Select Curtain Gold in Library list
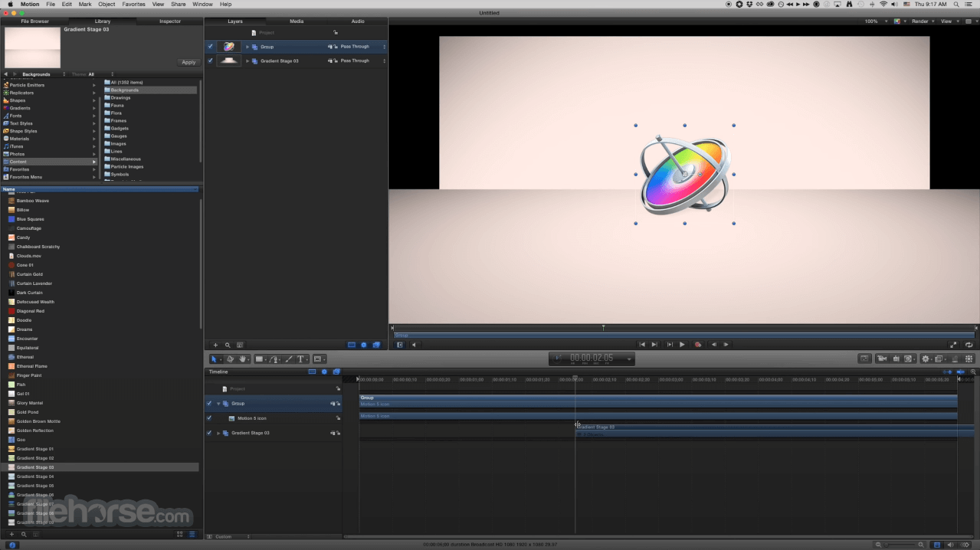Viewport: 980px width, 550px height. coord(30,274)
